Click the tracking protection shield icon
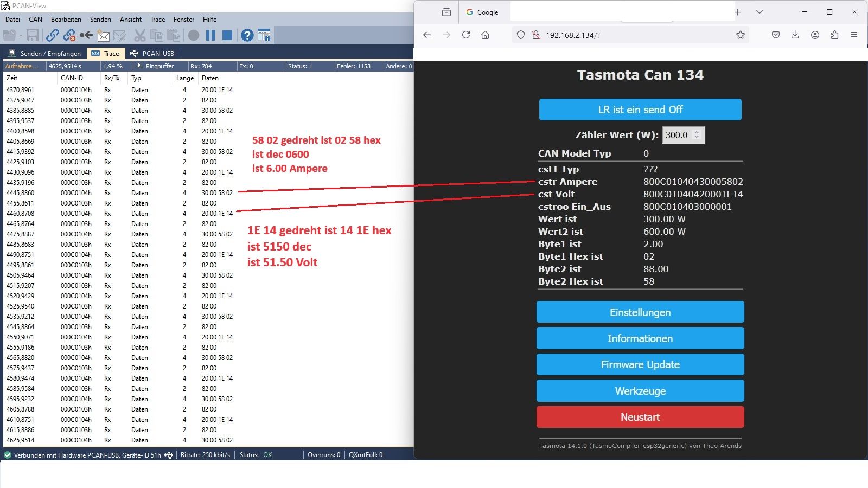This screenshot has width=868, height=488. [521, 35]
